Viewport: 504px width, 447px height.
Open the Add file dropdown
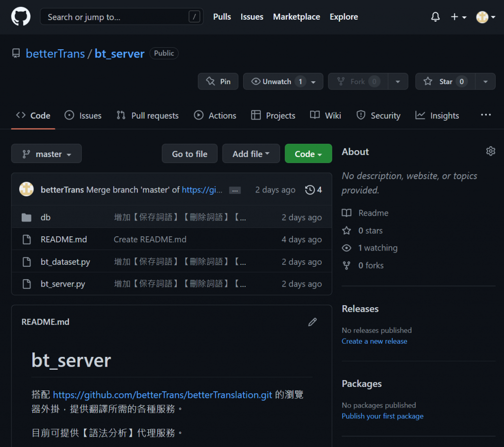click(x=251, y=154)
